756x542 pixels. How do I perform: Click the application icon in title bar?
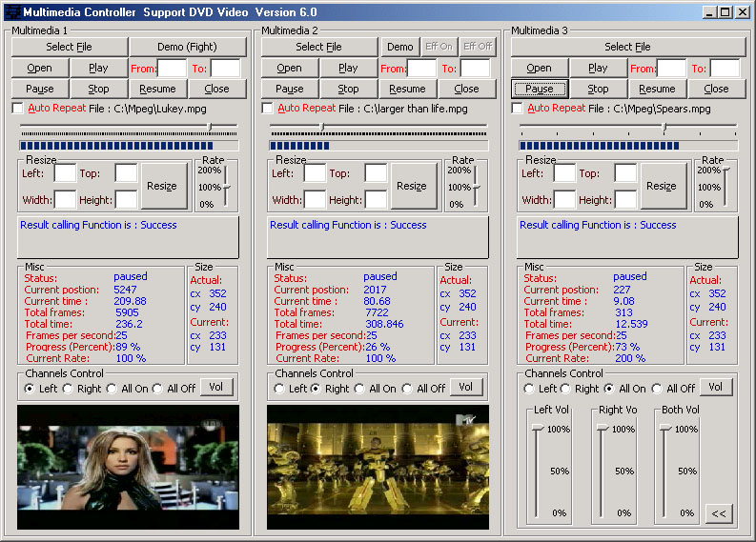[13, 12]
